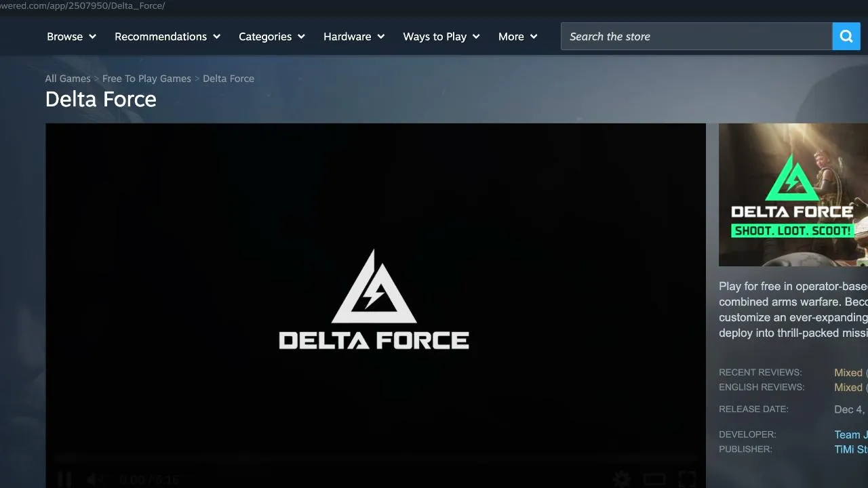Click the RECENT REVIEWS label

760,373
